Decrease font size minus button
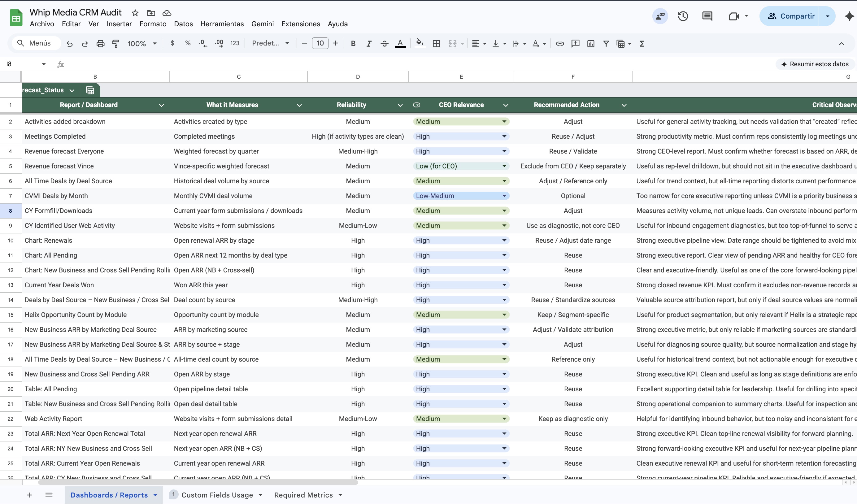 [304, 43]
